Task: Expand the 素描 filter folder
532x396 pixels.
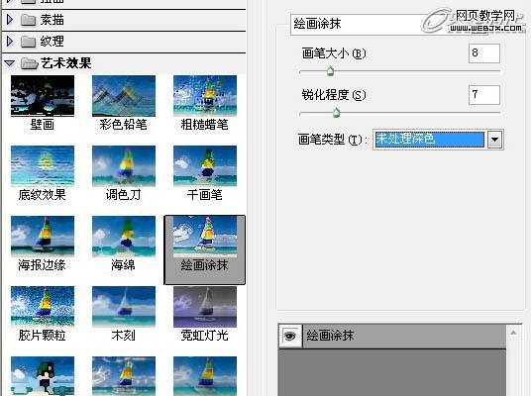Action: [x=10, y=20]
